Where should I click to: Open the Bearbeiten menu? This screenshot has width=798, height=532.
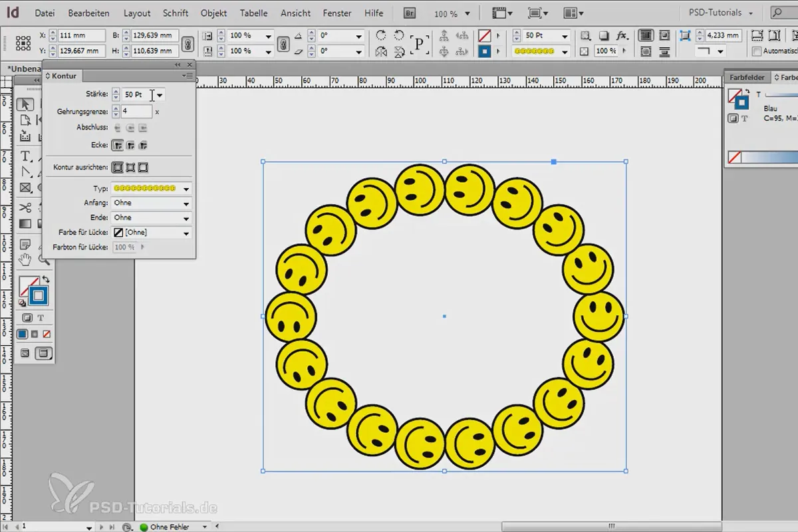[90, 13]
